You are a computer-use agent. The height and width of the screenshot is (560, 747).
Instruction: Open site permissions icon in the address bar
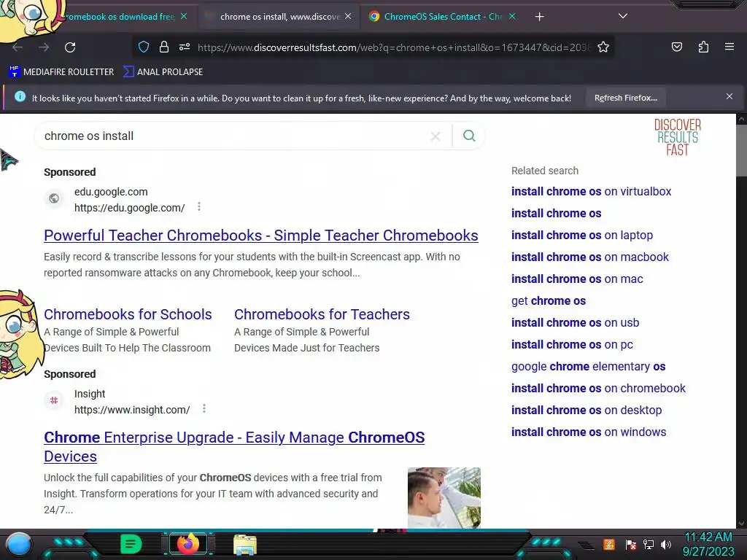click(185, 47)
